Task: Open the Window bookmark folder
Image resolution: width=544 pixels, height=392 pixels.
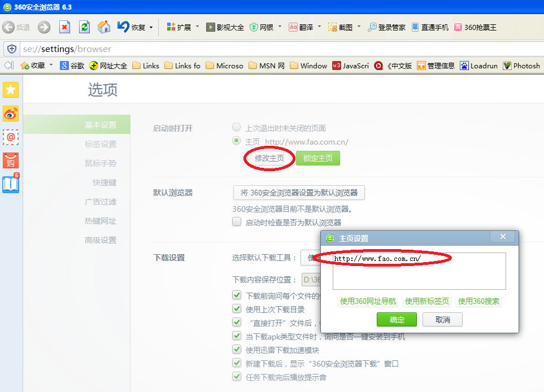Action: pos(308,66)
